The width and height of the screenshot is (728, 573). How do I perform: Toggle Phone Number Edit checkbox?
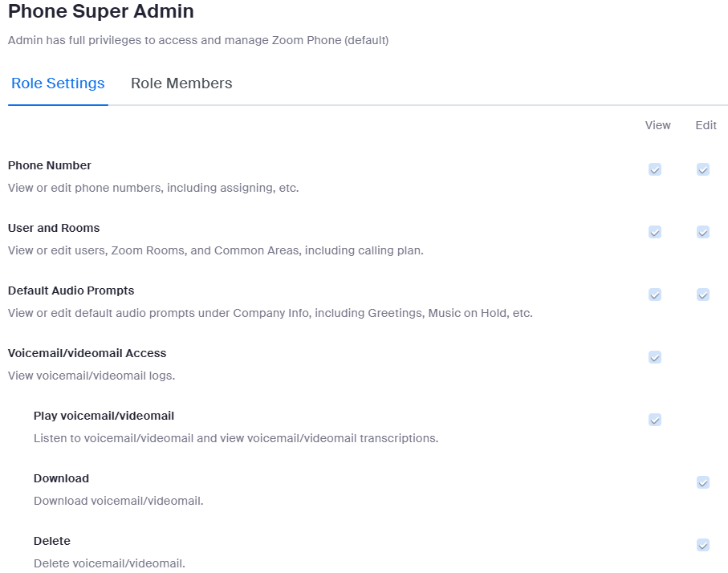[x=703, y=169]
